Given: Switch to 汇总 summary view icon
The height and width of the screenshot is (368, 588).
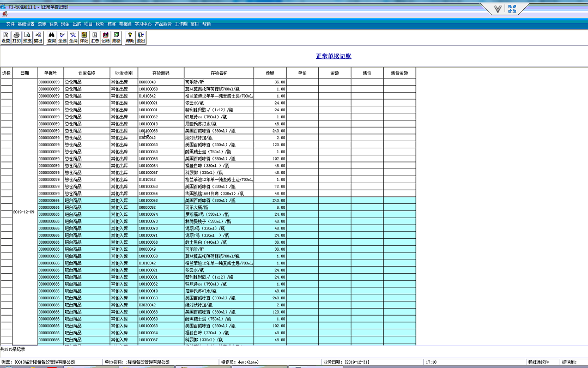Looking at the screenshot, I should [95, 38].
